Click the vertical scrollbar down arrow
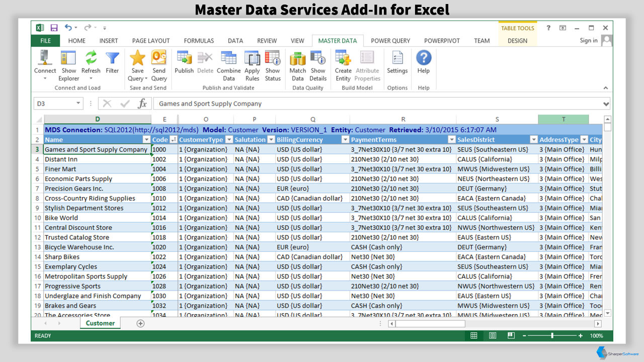 pos(607,313)
